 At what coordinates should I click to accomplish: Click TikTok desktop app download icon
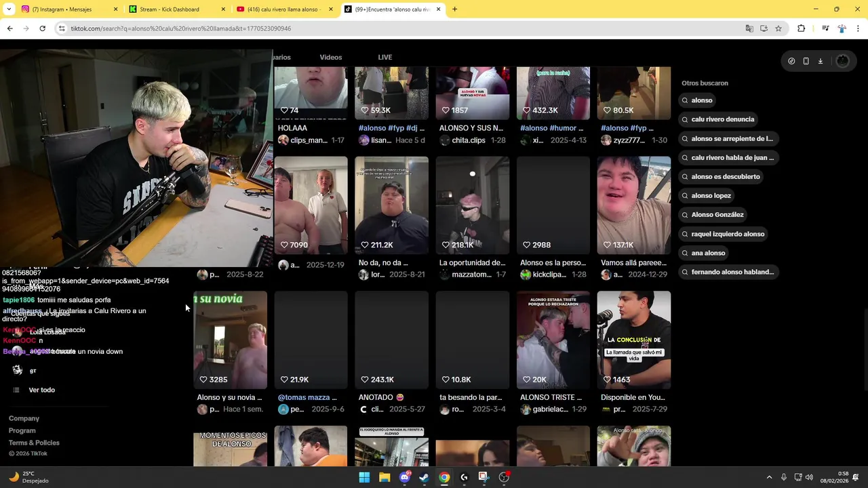pos(820,61)
